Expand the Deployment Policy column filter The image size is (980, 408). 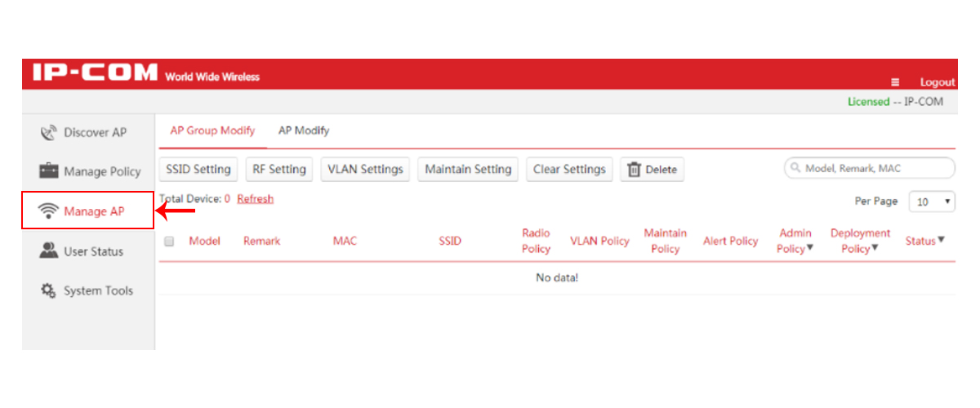pos(875,248)
